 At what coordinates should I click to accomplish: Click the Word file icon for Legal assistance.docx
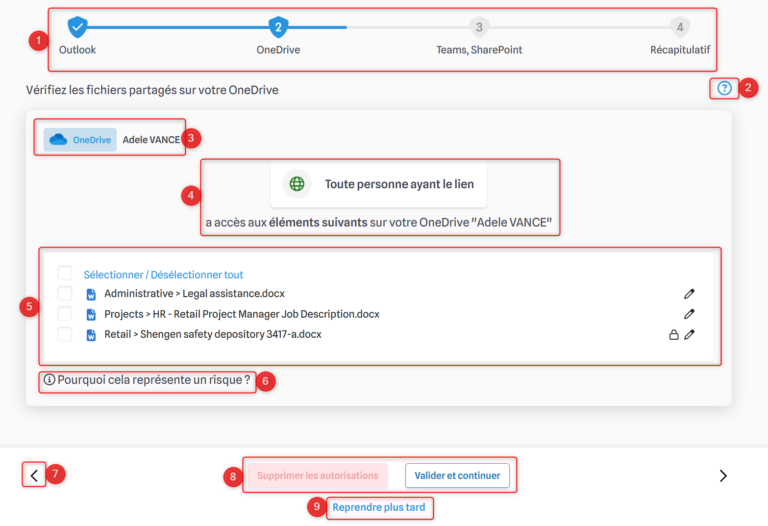[91, 294]
